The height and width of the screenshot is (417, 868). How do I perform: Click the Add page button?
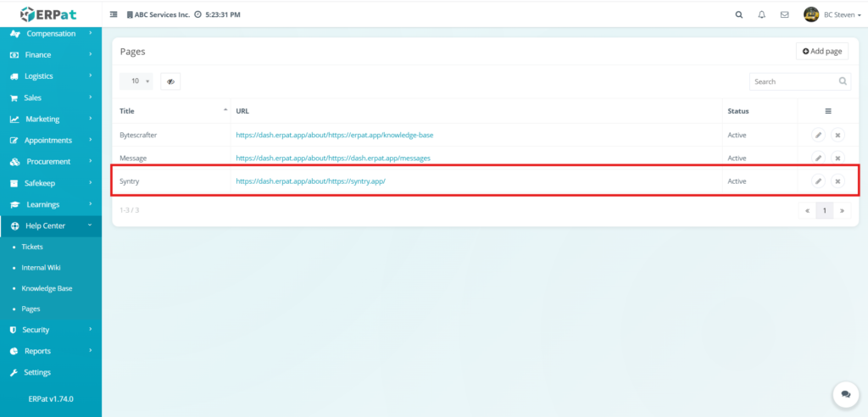coord(822,51)
